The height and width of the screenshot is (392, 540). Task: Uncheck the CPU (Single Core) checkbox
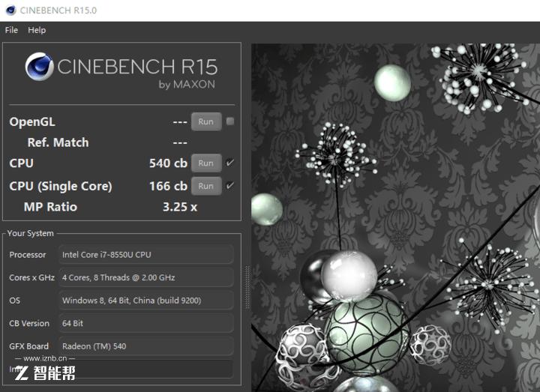[230, 186]
